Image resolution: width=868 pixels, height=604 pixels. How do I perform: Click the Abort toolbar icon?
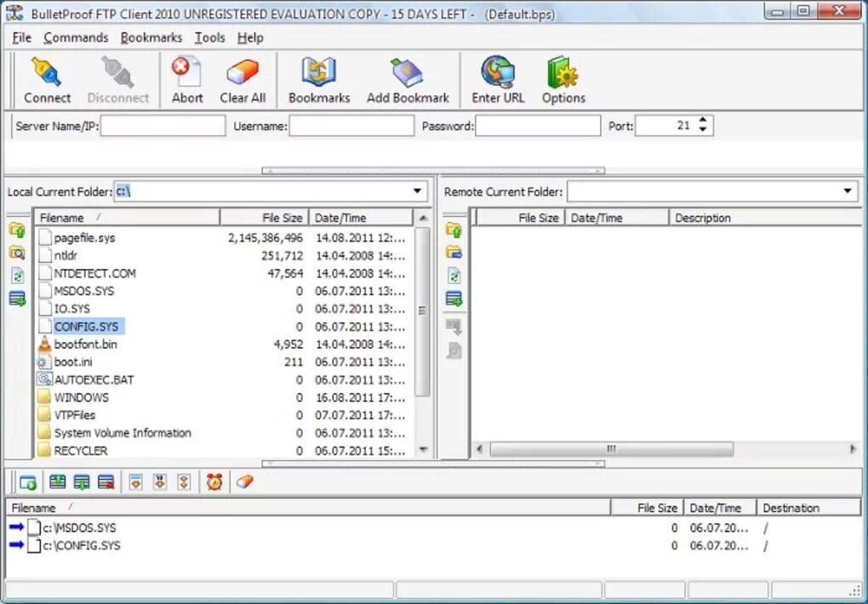point(186,72)
